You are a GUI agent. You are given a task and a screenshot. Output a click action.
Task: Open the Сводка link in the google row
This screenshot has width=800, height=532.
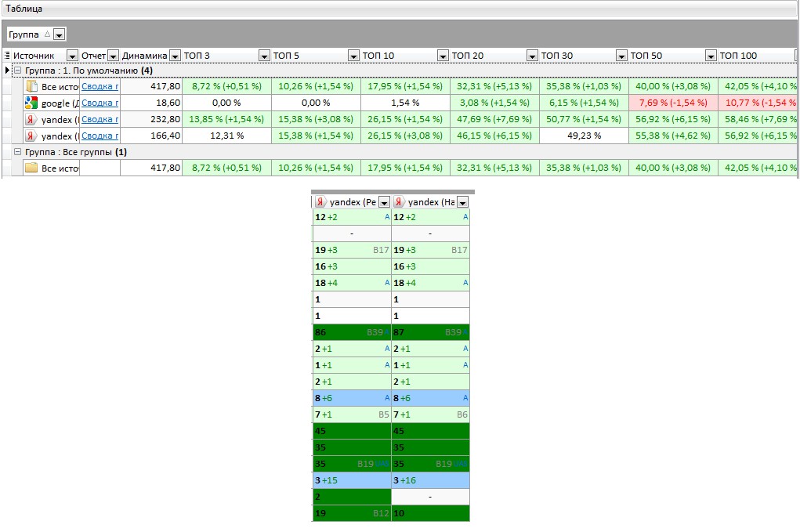click(x=100, y=103)
